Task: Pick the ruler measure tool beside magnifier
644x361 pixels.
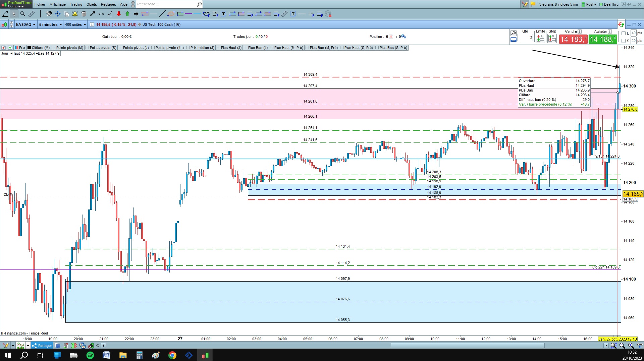Action: click(32, 14)
